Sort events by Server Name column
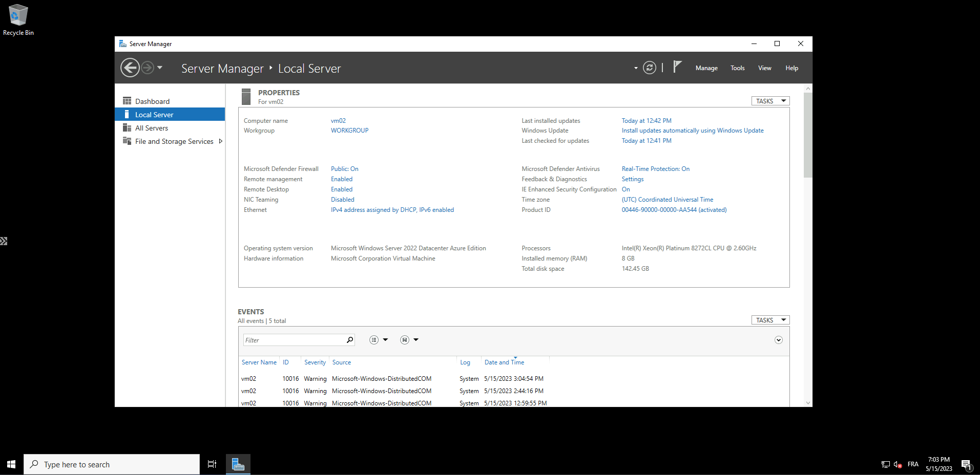Viewport: 980px width, 475px height. [259, 362]
